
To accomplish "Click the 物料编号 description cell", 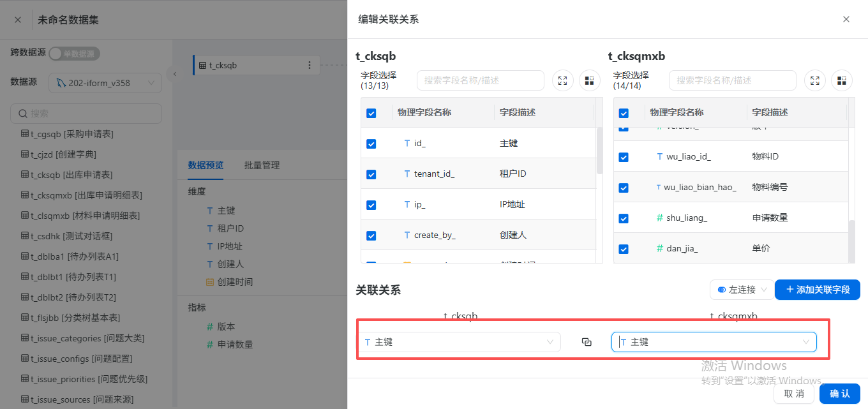I will pos(770,188).
